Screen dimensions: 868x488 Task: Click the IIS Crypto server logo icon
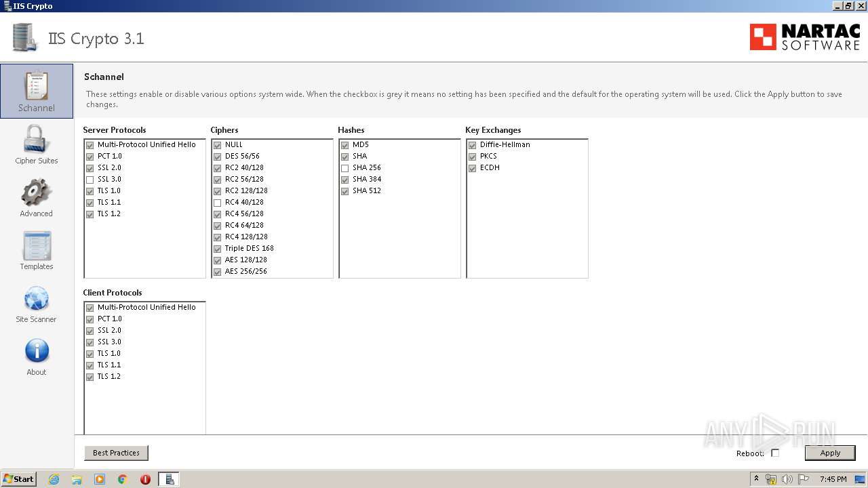(x=26, y=38)
